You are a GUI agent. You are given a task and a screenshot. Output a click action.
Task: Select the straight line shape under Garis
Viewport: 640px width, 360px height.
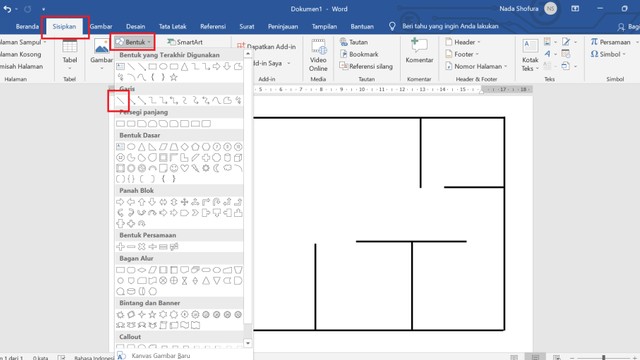[120, 100]
